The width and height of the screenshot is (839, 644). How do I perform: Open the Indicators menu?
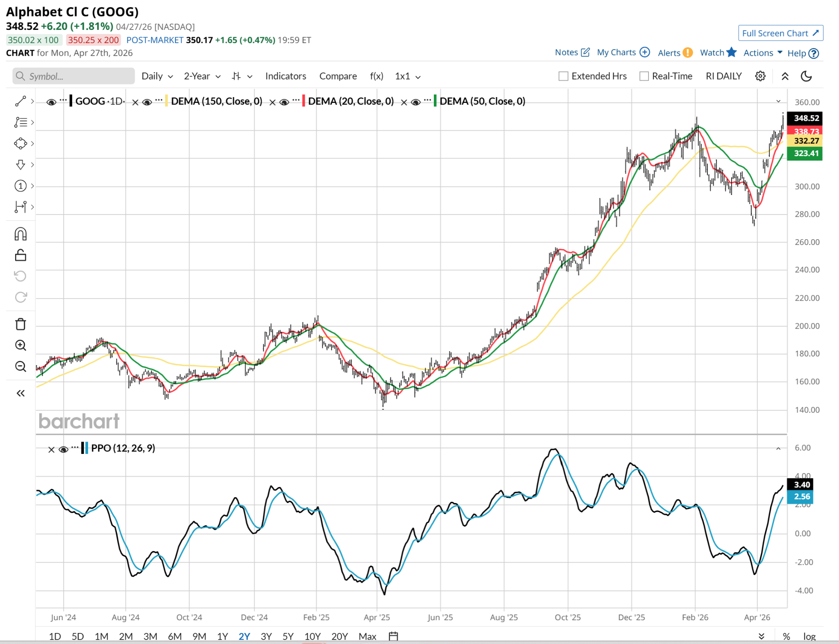(x=286, y=76)
